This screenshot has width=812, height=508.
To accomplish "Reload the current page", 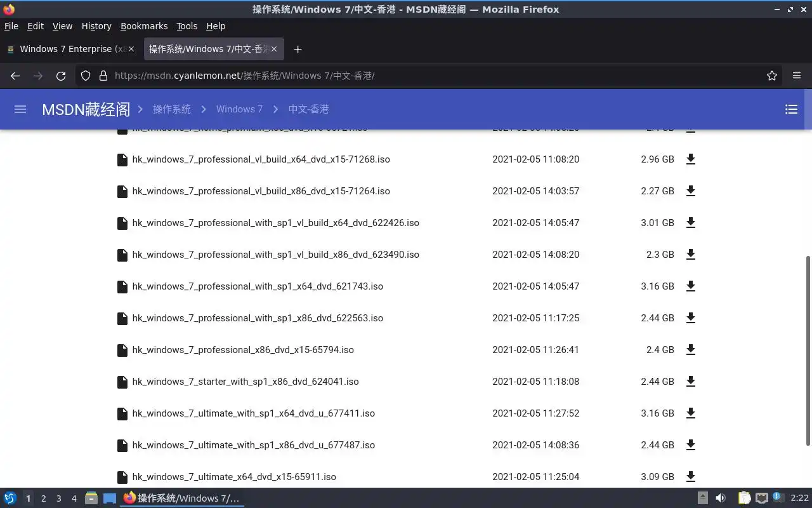I will [61, 76].
